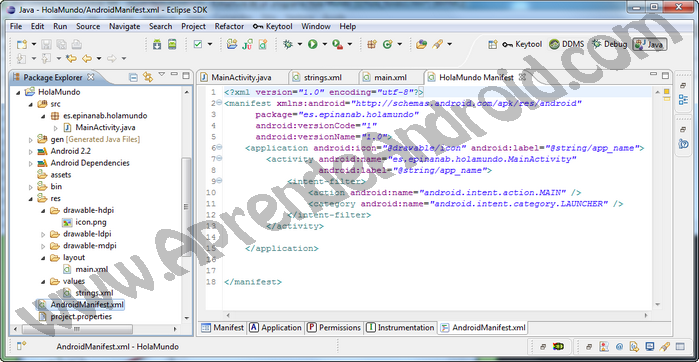Viewport: 699px width, 362px height.
Task: Click the Outline icon in right trim
Action: 683,100
